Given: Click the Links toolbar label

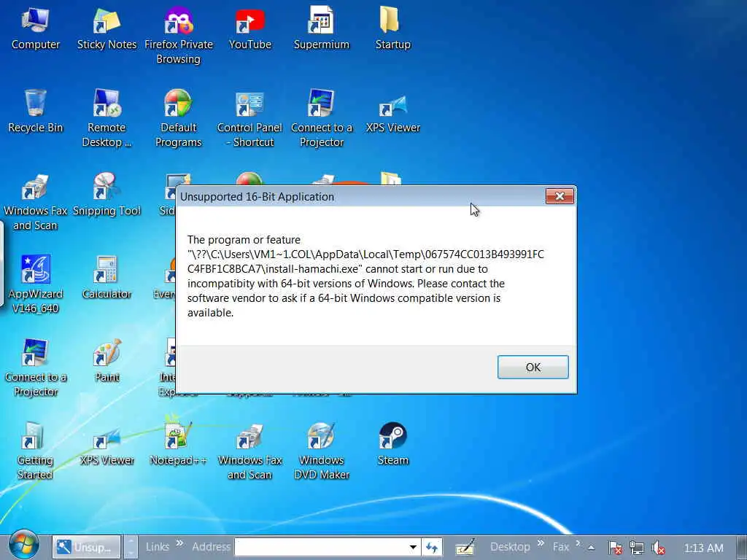Looking at the screenshot, I should (x=158, y=547).
